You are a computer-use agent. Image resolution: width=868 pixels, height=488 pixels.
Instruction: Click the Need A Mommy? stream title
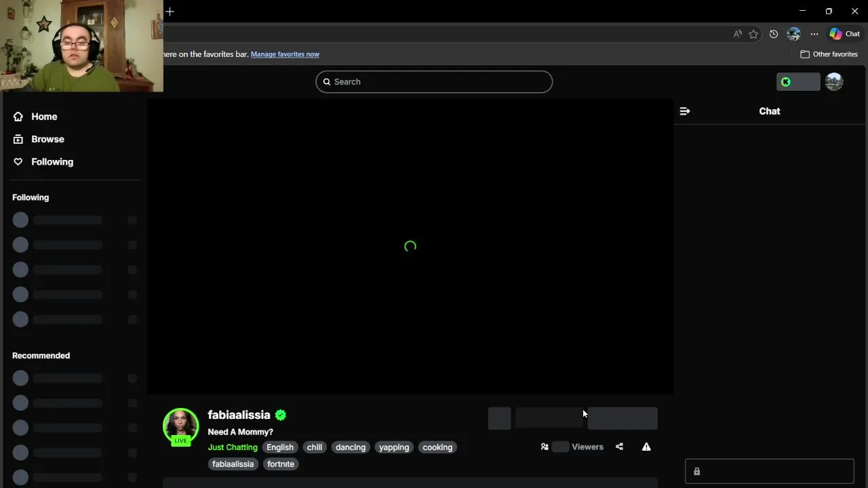[x=240, y=432]
